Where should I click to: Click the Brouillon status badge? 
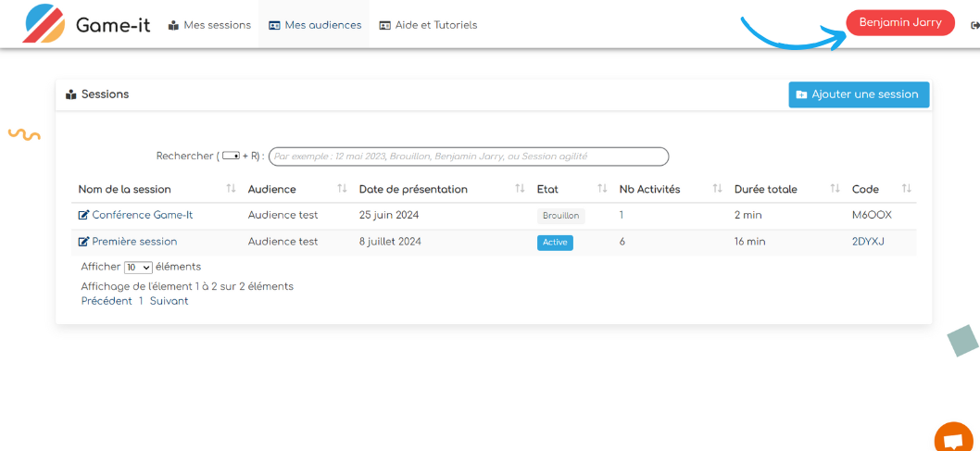pos(561,216)
